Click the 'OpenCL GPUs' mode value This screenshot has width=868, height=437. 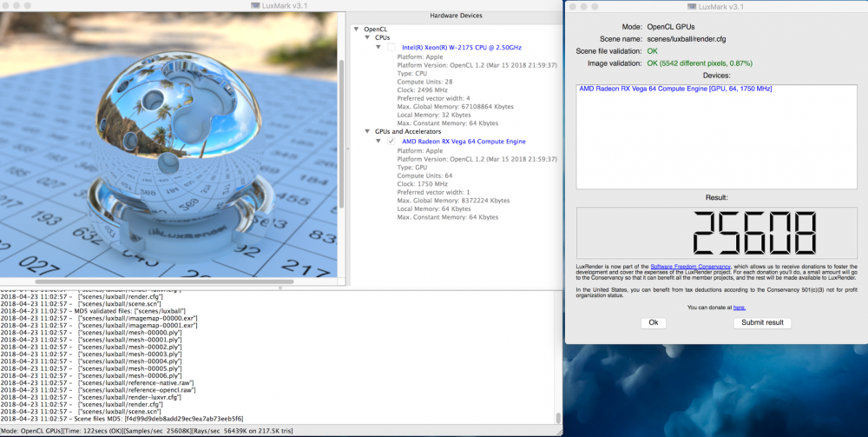click(671, 27)
